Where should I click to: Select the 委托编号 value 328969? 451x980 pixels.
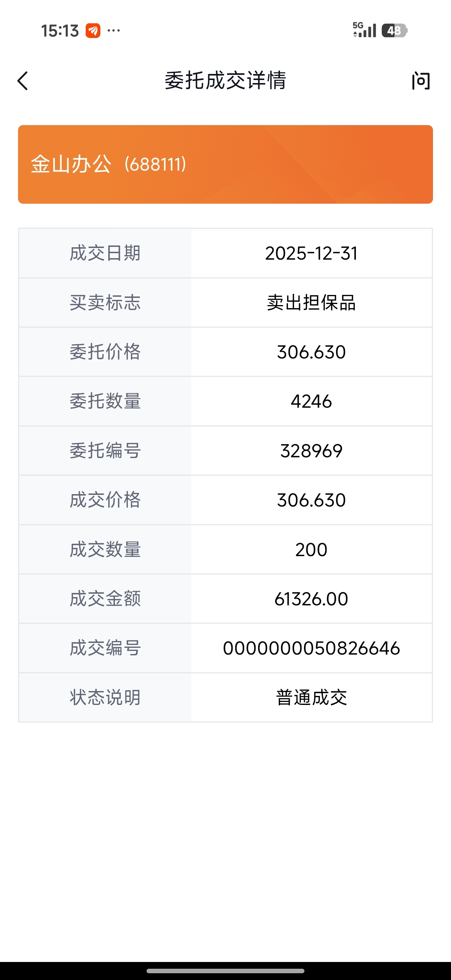pyautogui.click(x=311, y=451)
